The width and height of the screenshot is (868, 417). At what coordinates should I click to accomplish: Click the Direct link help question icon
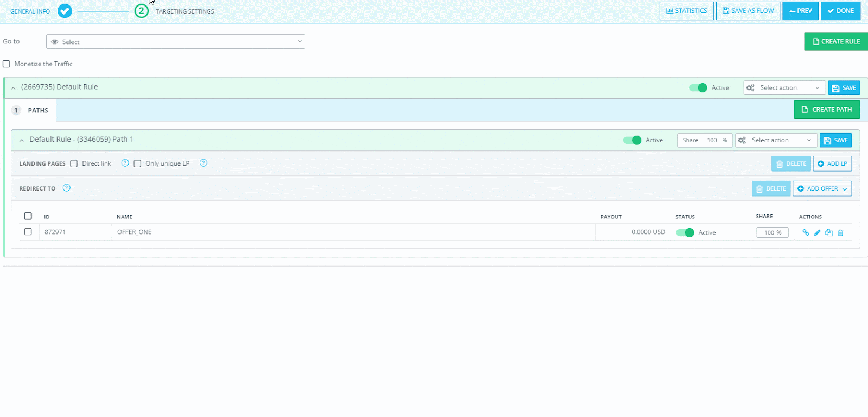coord(125,163)
